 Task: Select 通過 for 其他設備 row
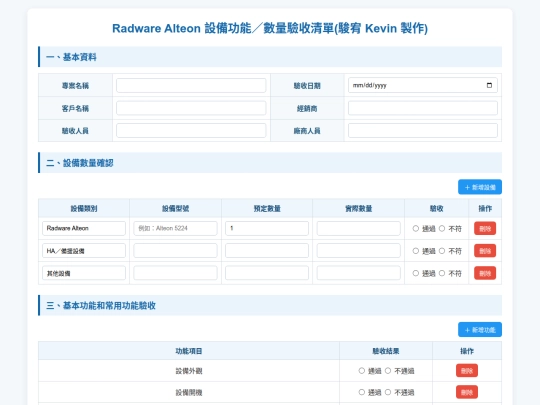(416, 273)
